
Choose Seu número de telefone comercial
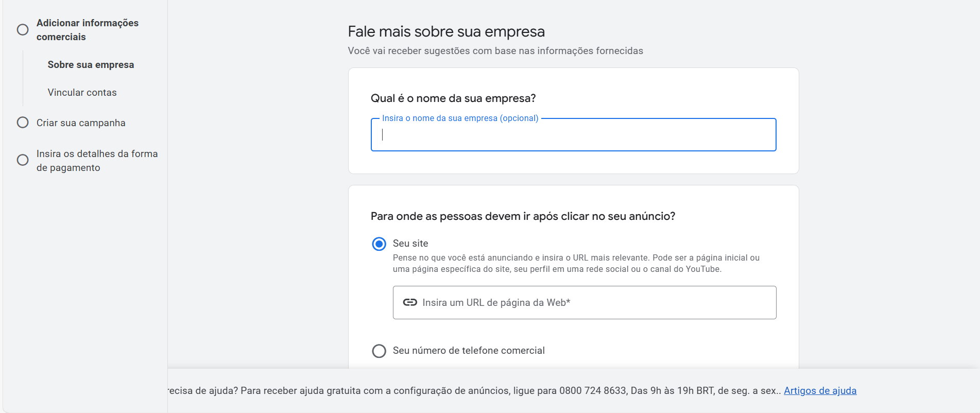[x=379, y=351]
